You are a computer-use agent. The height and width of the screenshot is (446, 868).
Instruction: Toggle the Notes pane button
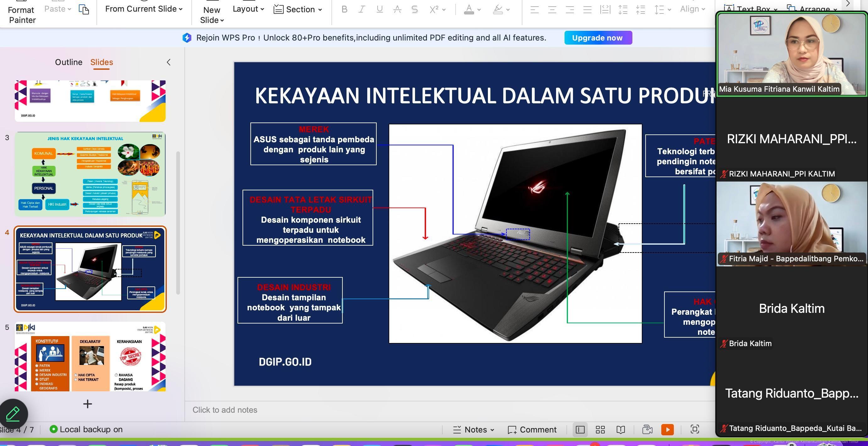point(473,429)
